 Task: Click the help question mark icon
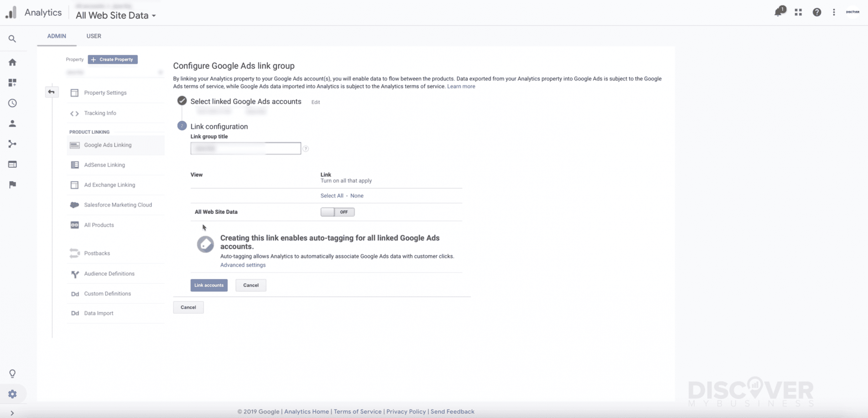[x=817, y=12]
